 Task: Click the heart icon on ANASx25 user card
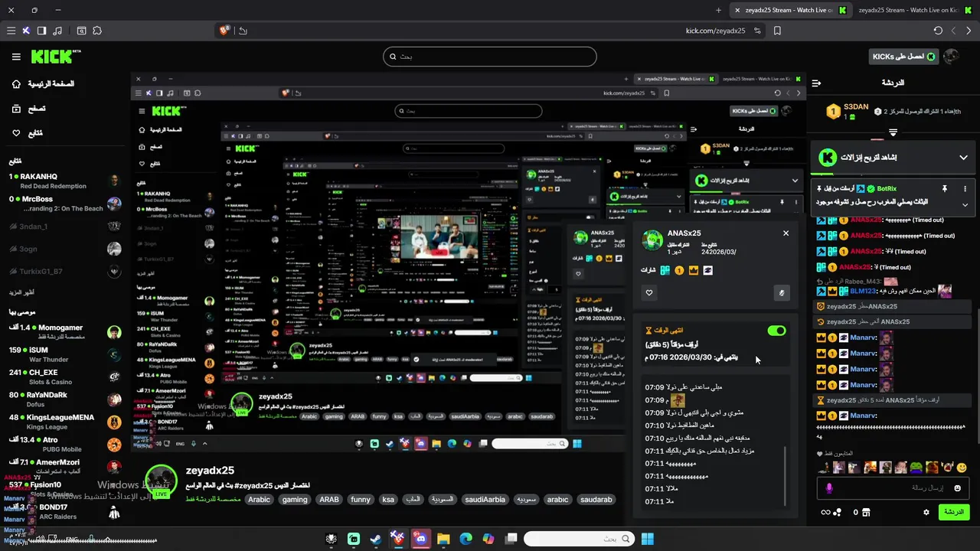tap(649, 292)
